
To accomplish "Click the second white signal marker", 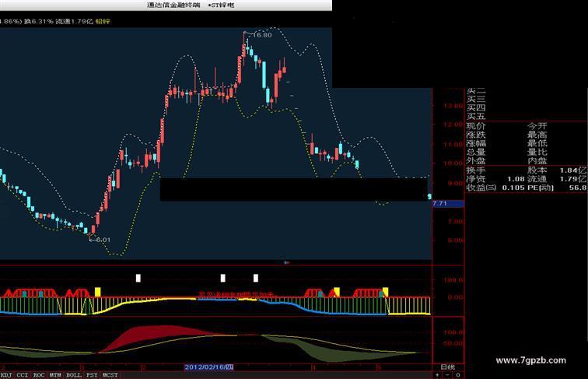I will click(x=222, y=278).
